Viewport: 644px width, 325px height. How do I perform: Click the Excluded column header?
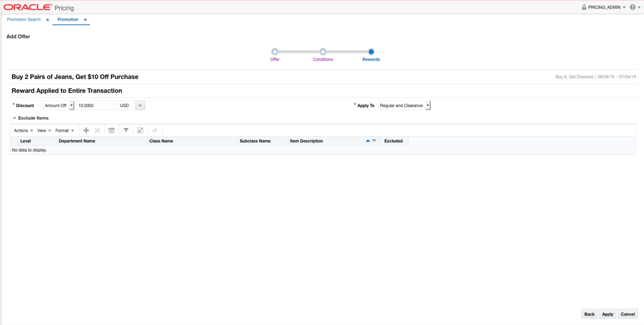point(394,141)
